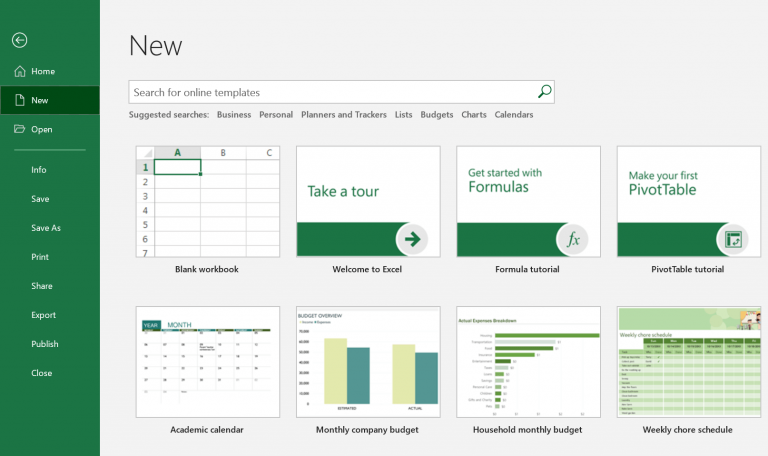This screenshot has height=456, width=768.
Task: Click the Planners and Trackers suggestion
Action: 344,115
